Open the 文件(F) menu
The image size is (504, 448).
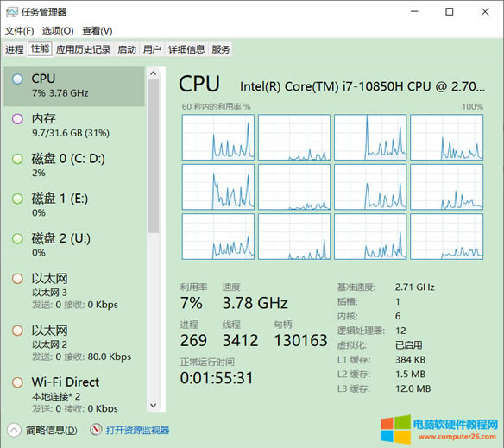coord(19,31)
